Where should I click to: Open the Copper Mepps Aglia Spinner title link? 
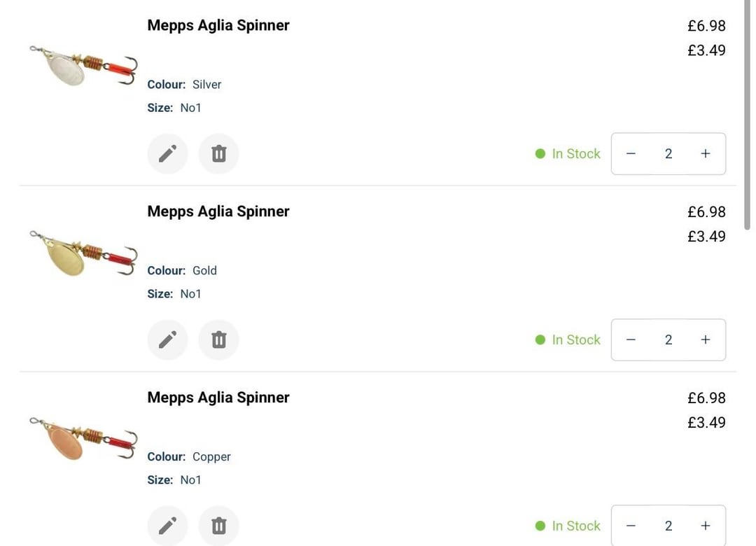tap(218, 398)
